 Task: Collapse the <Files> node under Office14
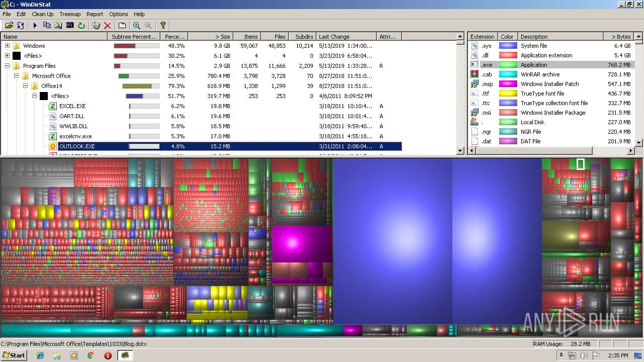coord(34,96)
